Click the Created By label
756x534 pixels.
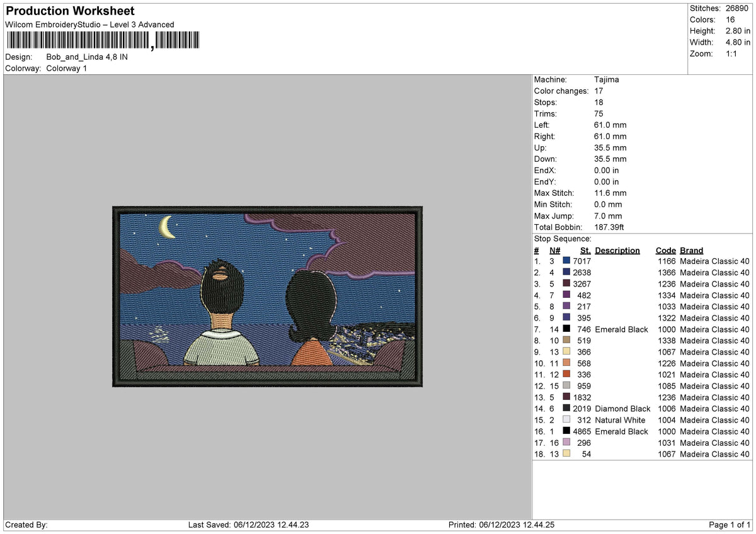26,525
